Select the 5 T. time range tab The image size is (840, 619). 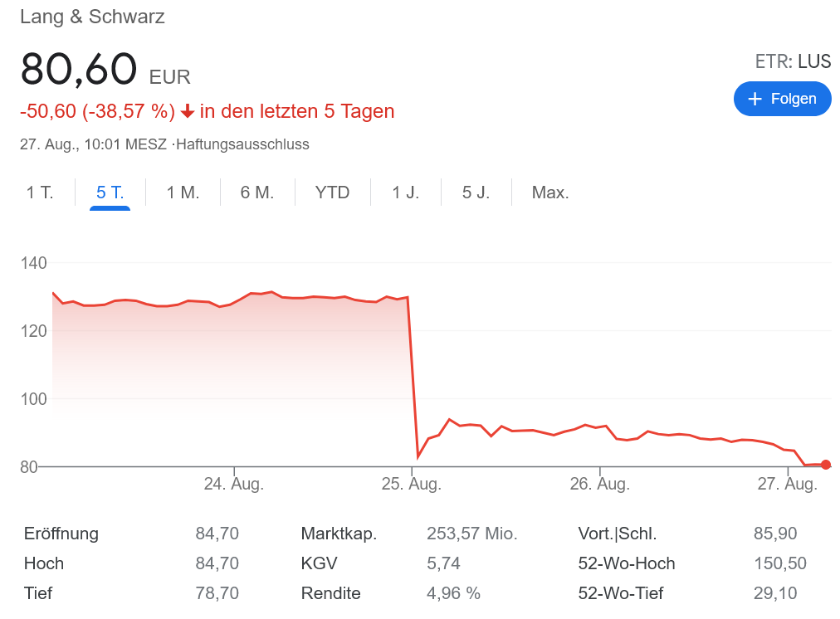pos(110,193)
